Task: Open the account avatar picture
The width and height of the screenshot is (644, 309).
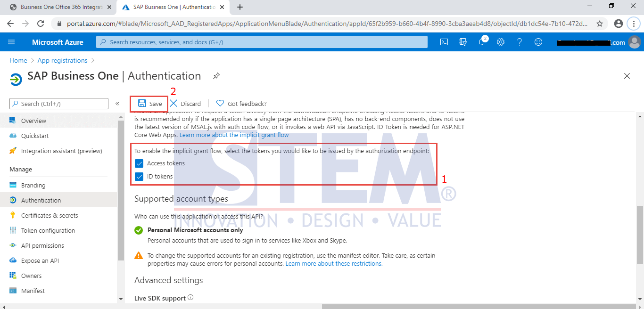Action: pos(635,42)
